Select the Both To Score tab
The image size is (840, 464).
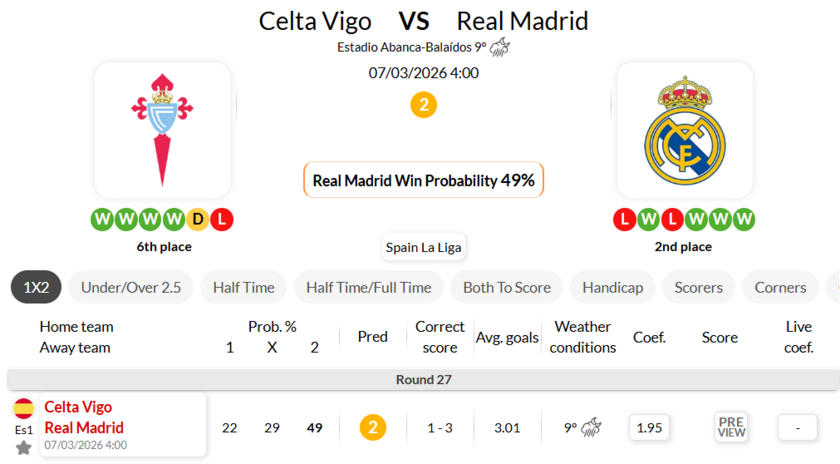pos(506,287)
